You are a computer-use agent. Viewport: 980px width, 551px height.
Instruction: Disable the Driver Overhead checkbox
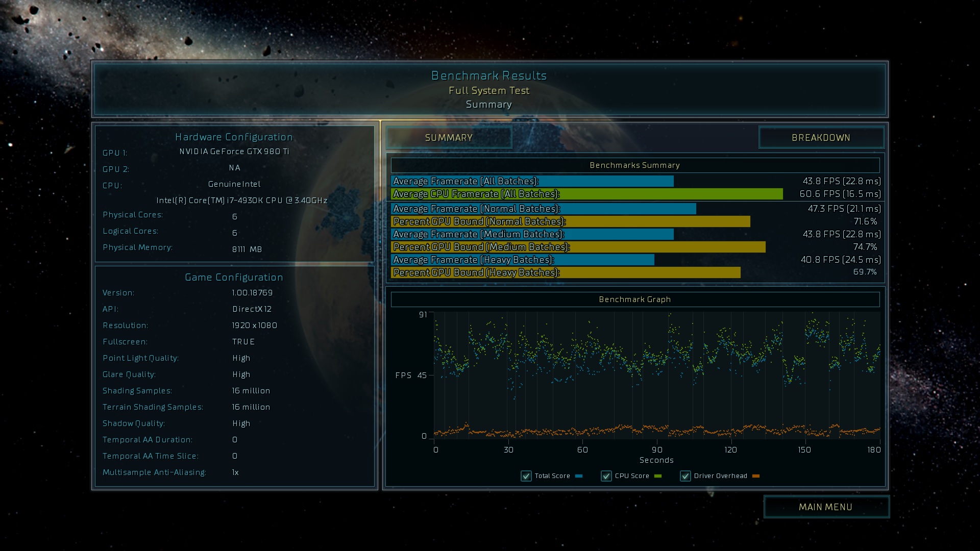(x=685, y=476)
